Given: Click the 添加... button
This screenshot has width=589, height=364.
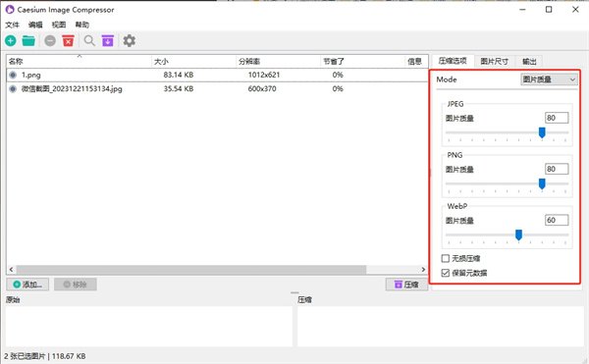Looking at the screenshot, I should pos(27,285).
